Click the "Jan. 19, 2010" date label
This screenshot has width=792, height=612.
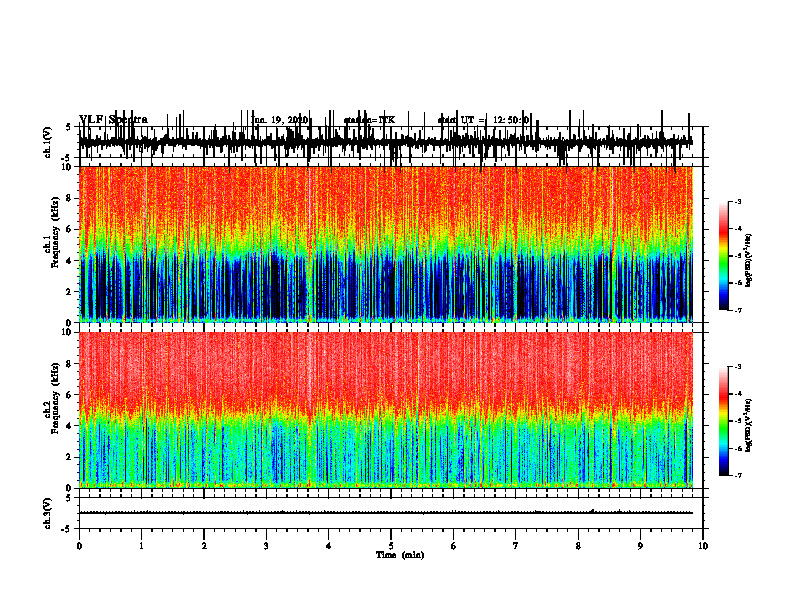tap(279, 120)
